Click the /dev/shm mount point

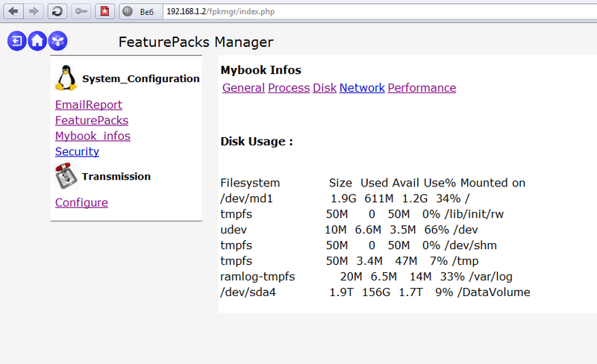[x=471, y=245]
